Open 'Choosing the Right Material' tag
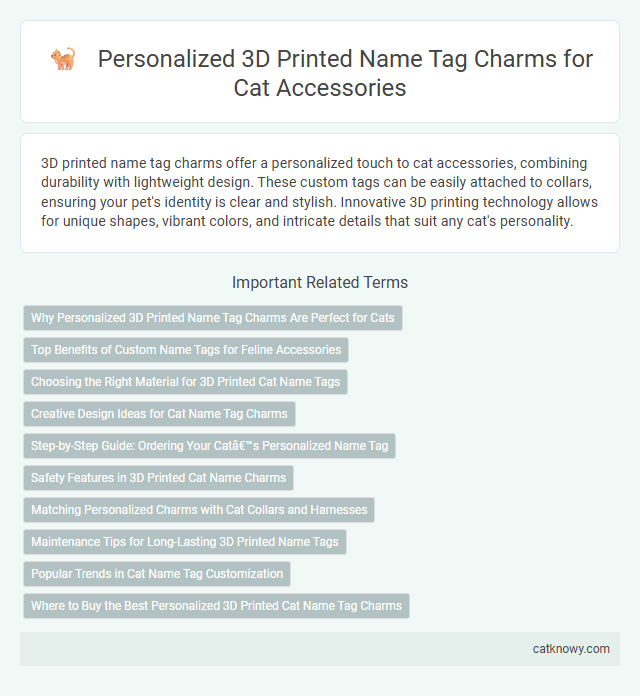Screen dimensions: 640x696 [186, 382]
